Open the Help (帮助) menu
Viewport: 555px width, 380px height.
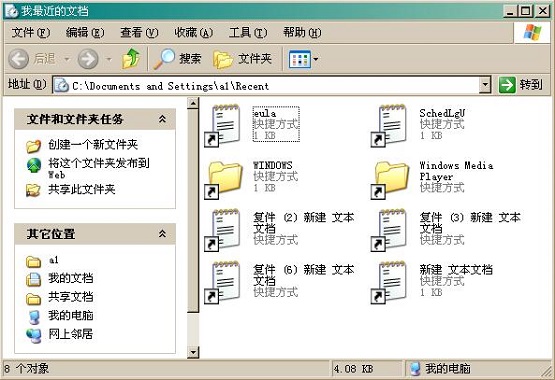[302, 33]
